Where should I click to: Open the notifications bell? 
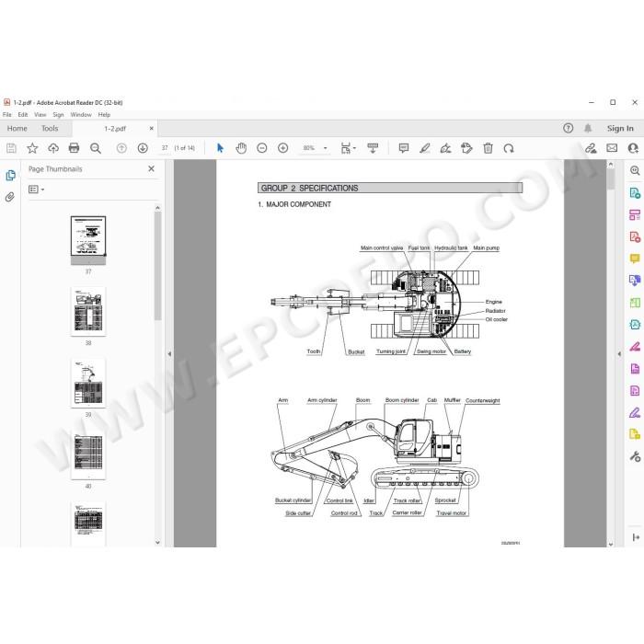pyautogui.click(x=588, y=128)
